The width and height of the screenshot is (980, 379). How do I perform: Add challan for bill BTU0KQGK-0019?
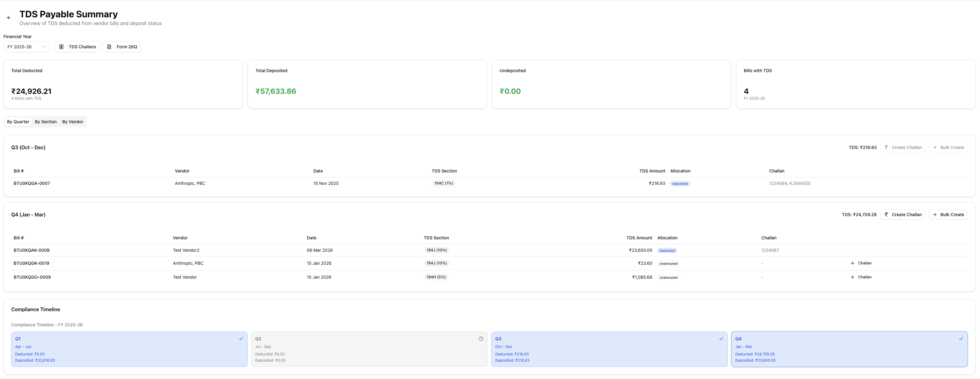coord(861,263)
